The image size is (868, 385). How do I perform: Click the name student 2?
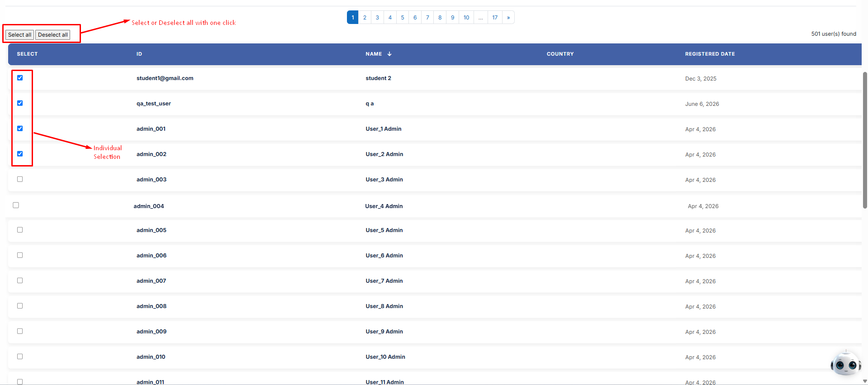[x=378, y=78]
